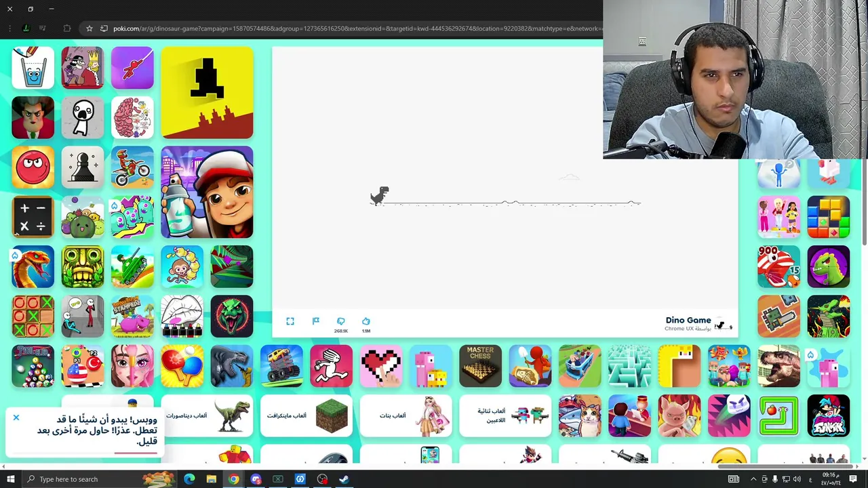
Task: Open the colorful block puzzle game icon
Action: click(x=829, y=217)
